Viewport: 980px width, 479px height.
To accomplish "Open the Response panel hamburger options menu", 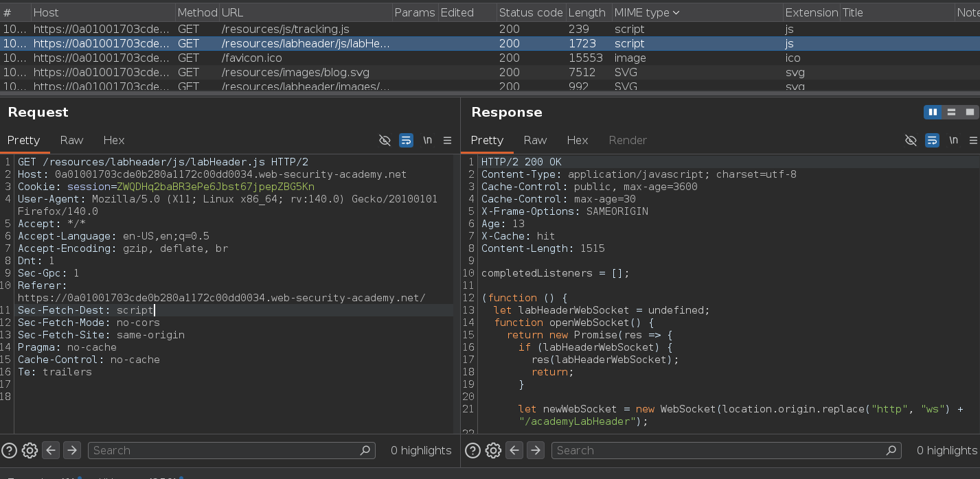I will [x=973, y=140].
